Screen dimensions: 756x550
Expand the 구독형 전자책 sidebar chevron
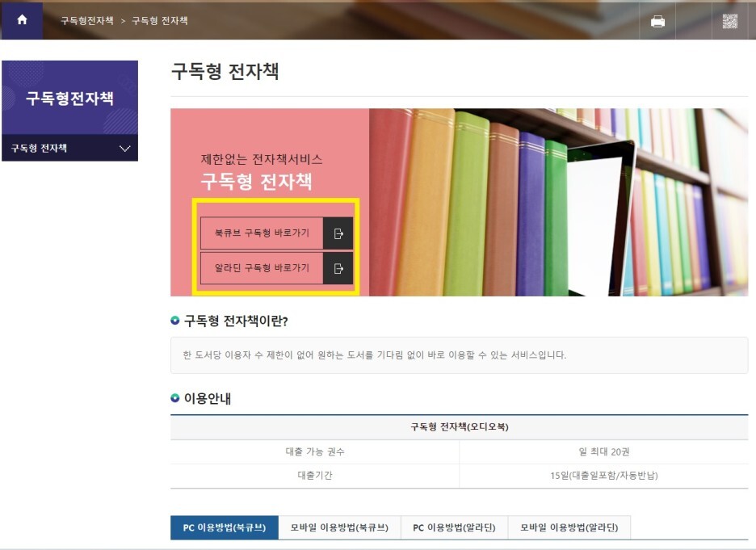click(125, 149)
